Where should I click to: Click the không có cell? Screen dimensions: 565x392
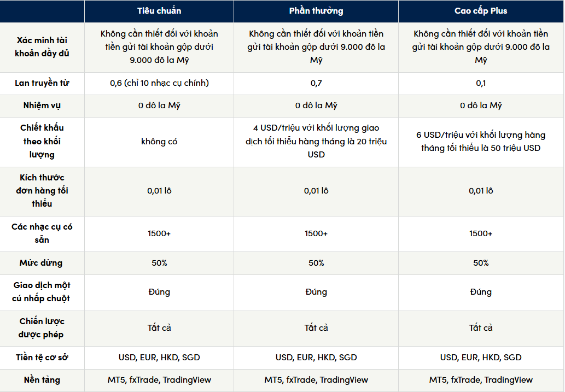coord(159,142)
